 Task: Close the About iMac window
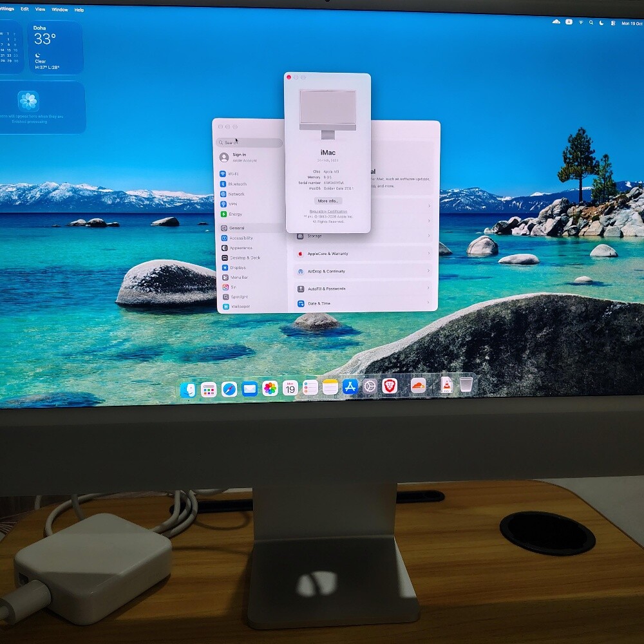289,77
